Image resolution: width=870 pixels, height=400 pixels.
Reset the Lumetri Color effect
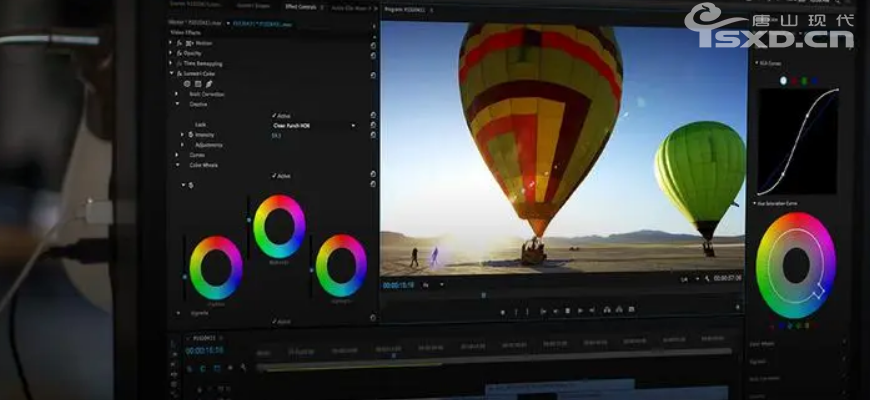coord(373,75)
